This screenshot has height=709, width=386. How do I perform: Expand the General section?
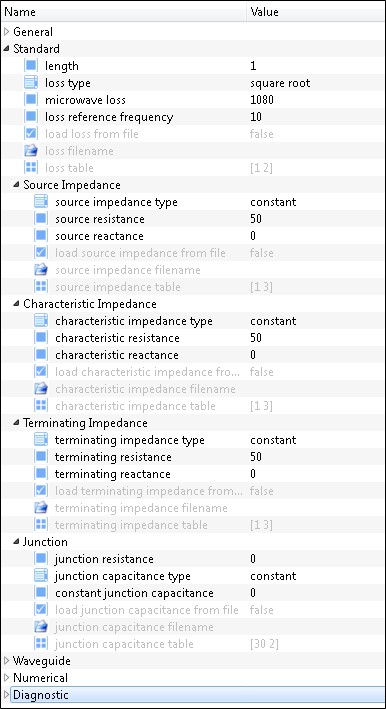point(6,32)
